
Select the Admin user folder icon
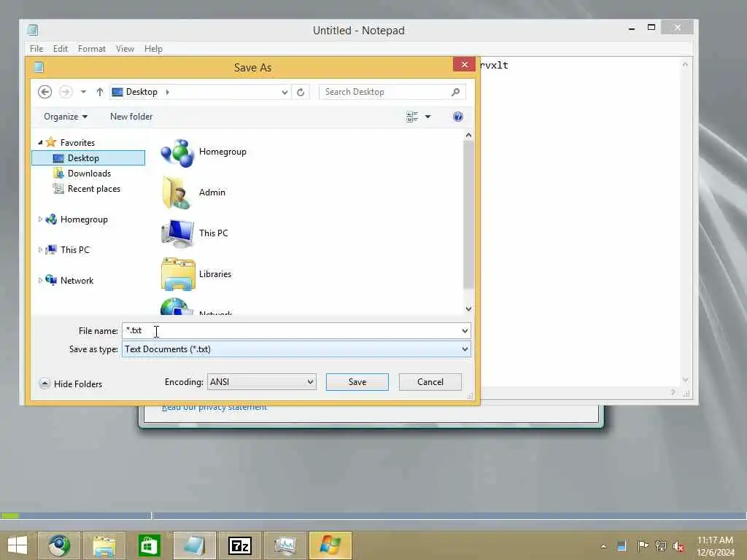tap(177, 192)
